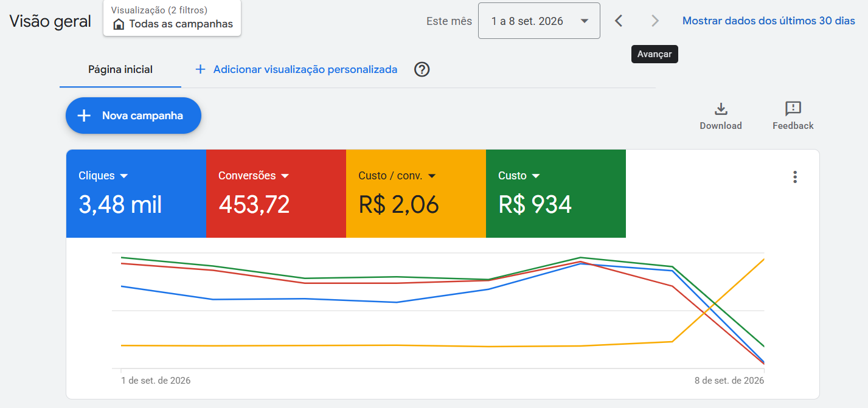Click the Avançar next period arrow
Image resolution: width=868 pixels, height=408 pixels.
click(655, 21)
